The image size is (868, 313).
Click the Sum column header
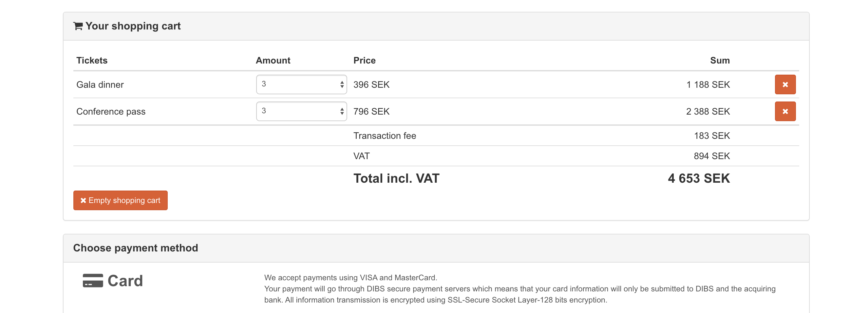click(719, 61)
